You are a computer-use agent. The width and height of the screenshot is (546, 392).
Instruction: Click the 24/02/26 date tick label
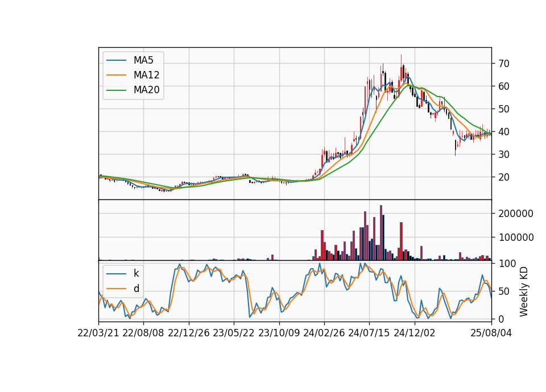pos(324,333)
